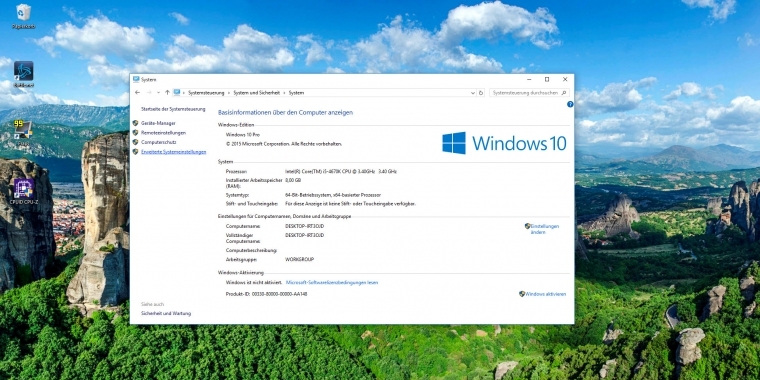760x380 pixels.
Task: Go back with the left arrow navigation button
Action: point(138,92)
